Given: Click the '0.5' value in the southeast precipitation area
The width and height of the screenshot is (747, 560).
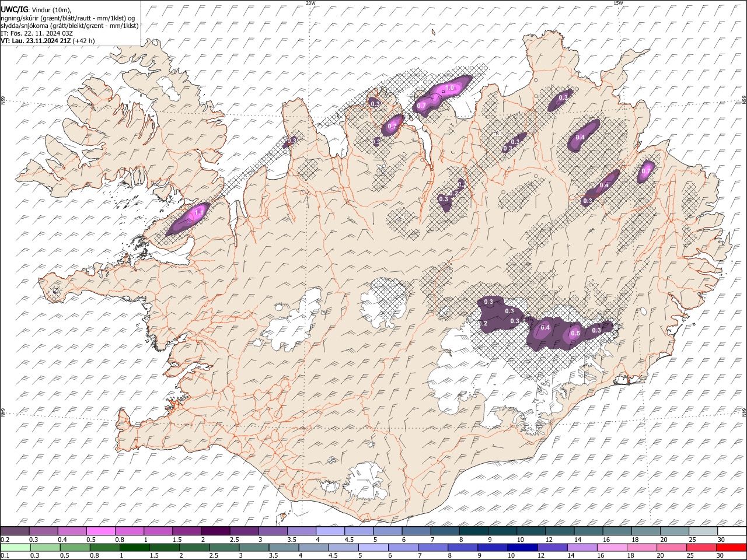Looking at the screenshot, I should point(575,334).
